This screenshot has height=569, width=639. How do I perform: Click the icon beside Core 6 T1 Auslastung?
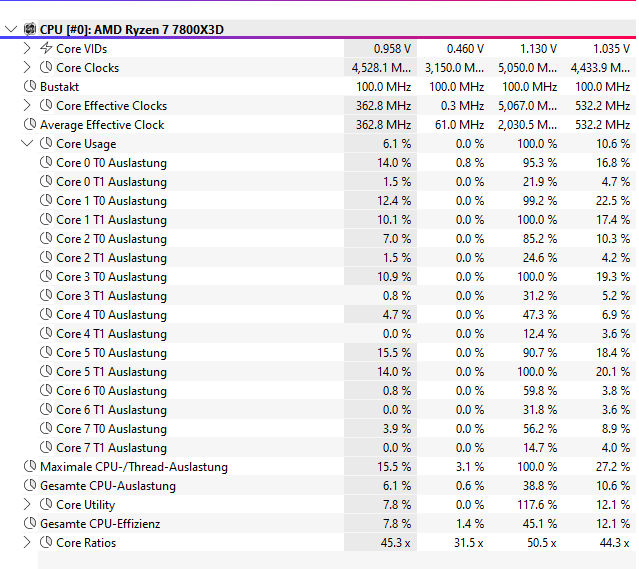[46, 409]
